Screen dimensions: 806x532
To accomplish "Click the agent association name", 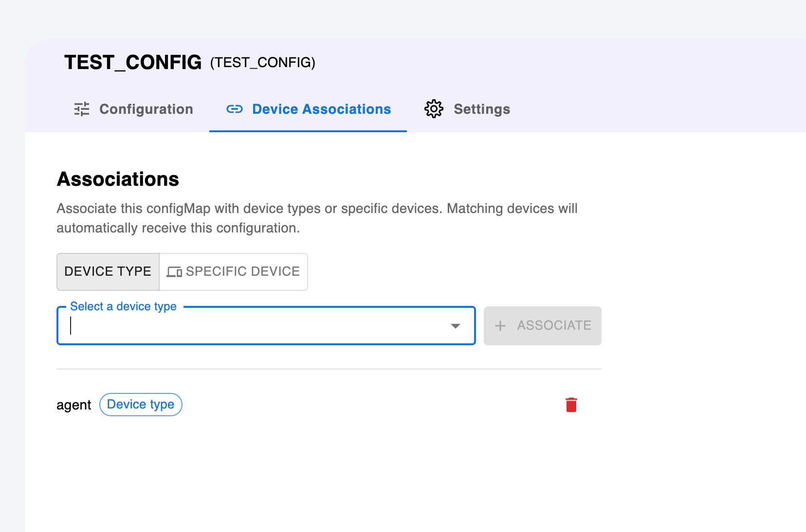I will 74,405.
